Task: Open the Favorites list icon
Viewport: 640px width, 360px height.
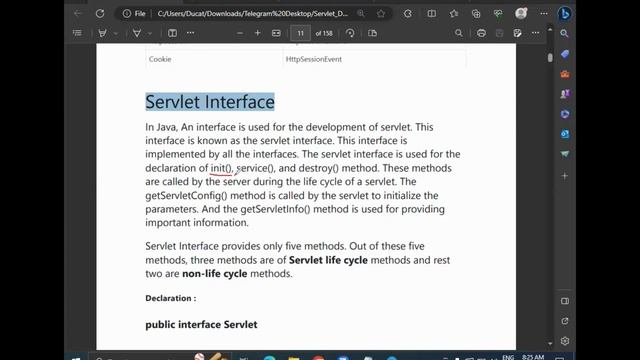Action: [454, 13]
